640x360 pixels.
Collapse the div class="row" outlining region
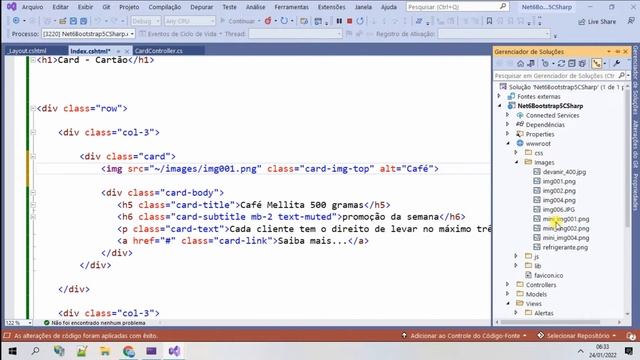33,108
